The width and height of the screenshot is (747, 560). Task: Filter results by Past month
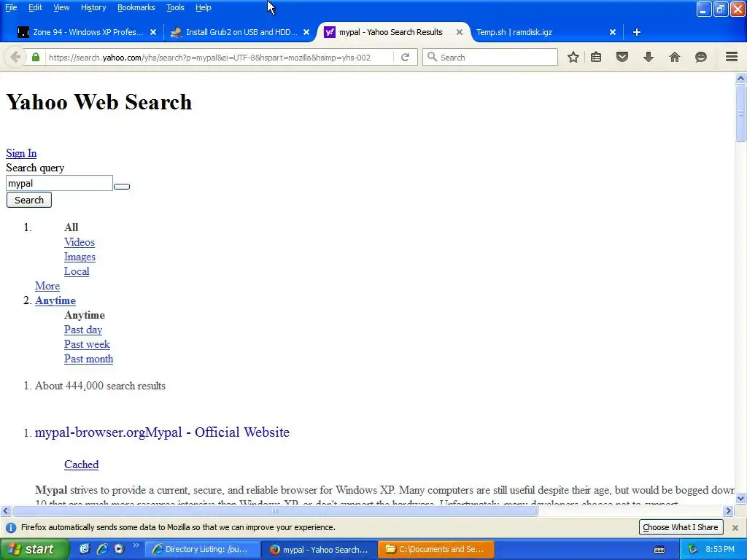[88, 359]
